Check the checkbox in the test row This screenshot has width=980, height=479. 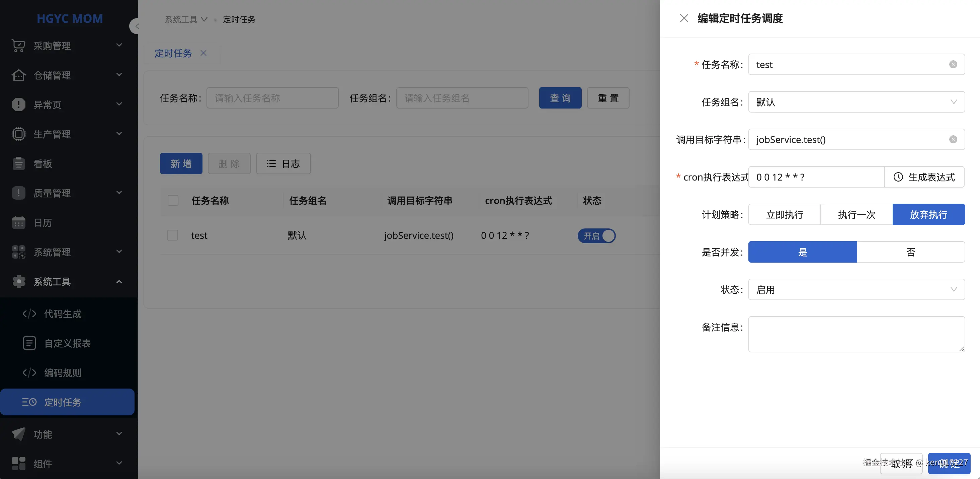[173, 235]
